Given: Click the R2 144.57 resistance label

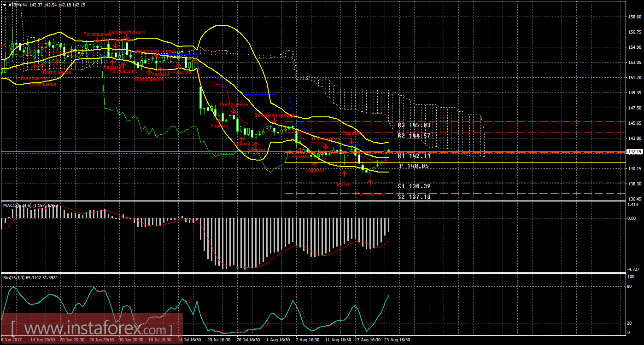Looking at the screenshot, I should 414,136.
